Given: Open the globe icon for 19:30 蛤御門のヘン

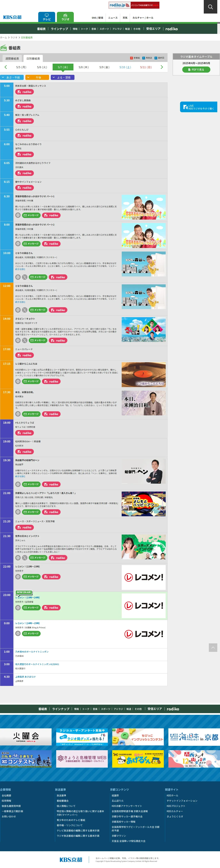Looking at the screenshot, I should click(18, 485).
